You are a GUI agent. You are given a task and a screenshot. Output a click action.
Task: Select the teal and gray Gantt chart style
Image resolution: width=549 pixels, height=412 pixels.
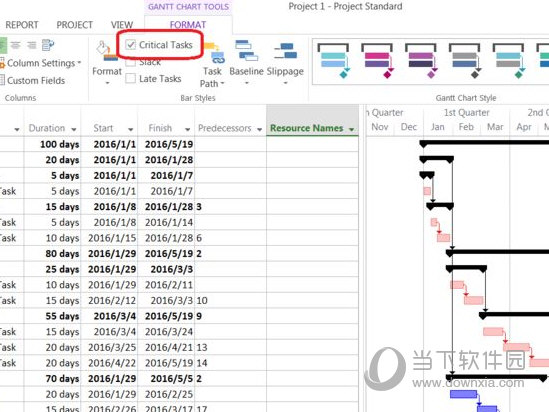click(508, 61)
